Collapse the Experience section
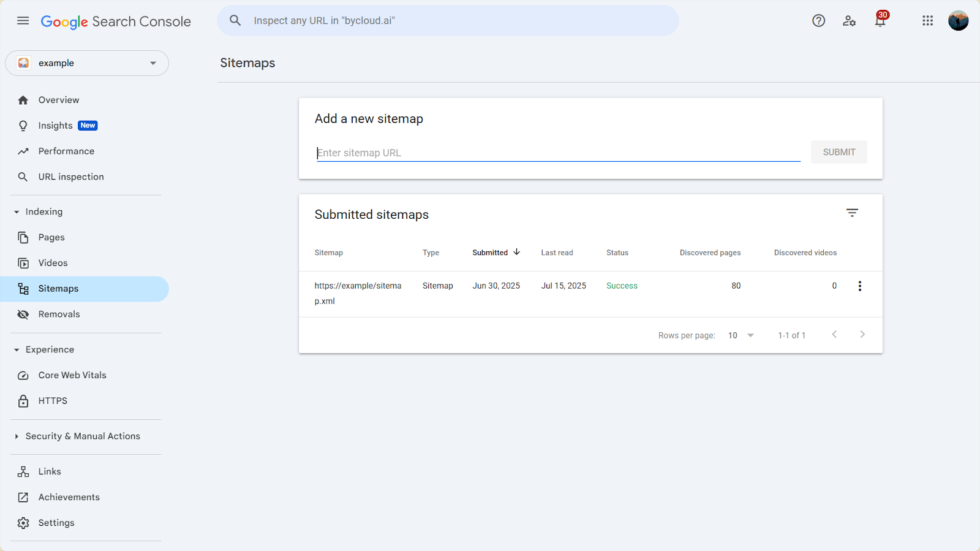980x551 pixels. coord(17,350)
